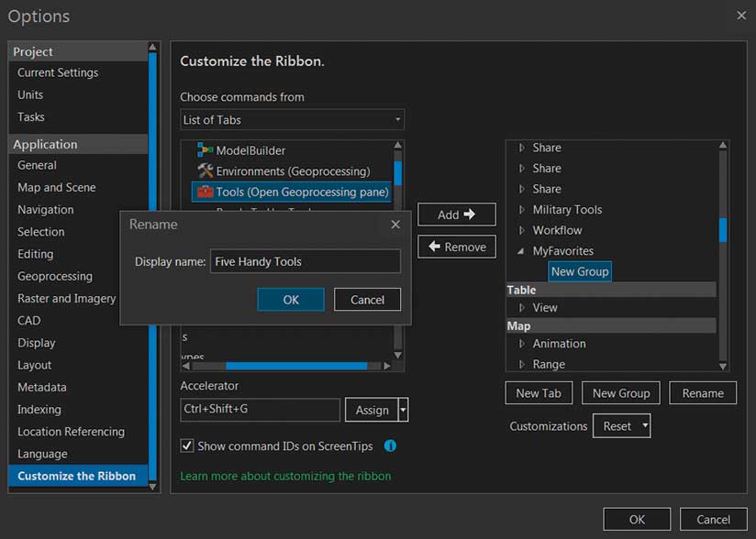
Task: Select the New Group tree item
Action: [580, 271]
